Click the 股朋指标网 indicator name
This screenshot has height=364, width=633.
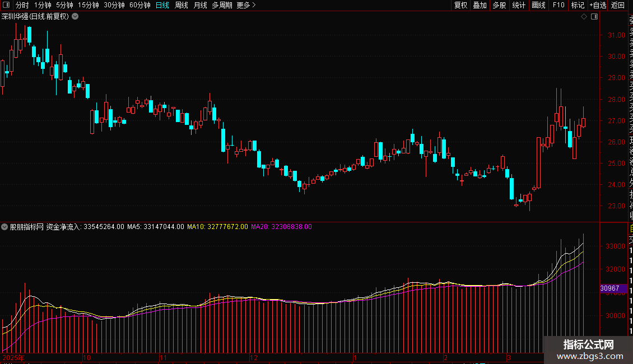pyautogui.click(x=27, y=227)
